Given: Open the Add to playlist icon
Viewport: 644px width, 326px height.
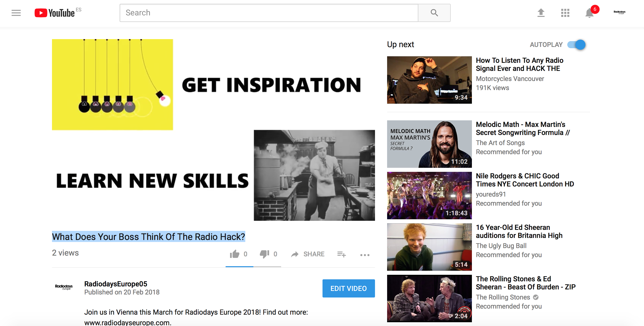Looking at the screenshot, I should (x=341, y=254).
